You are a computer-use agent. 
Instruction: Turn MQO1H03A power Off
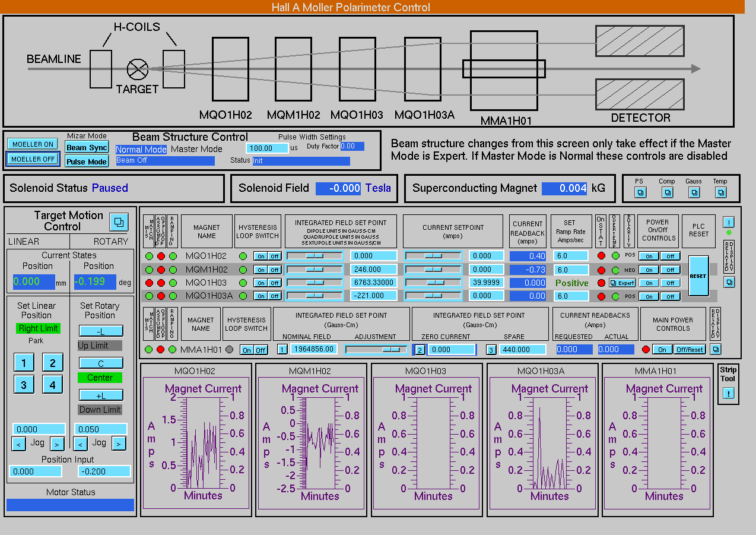tap(669, 296)
